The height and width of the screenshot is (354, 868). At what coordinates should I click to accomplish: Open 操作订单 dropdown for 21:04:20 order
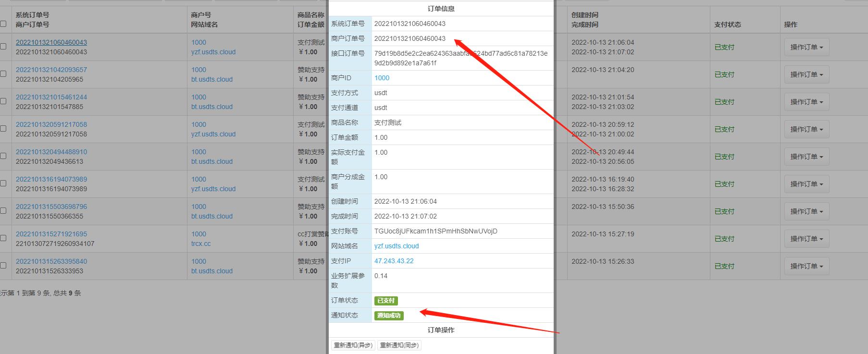[806, 74]
